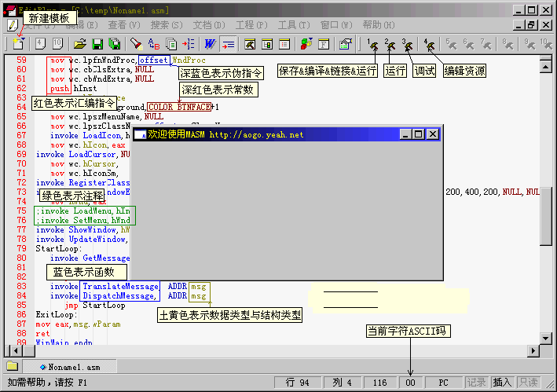Open the 窗口(W) menu

pos(336,25)
